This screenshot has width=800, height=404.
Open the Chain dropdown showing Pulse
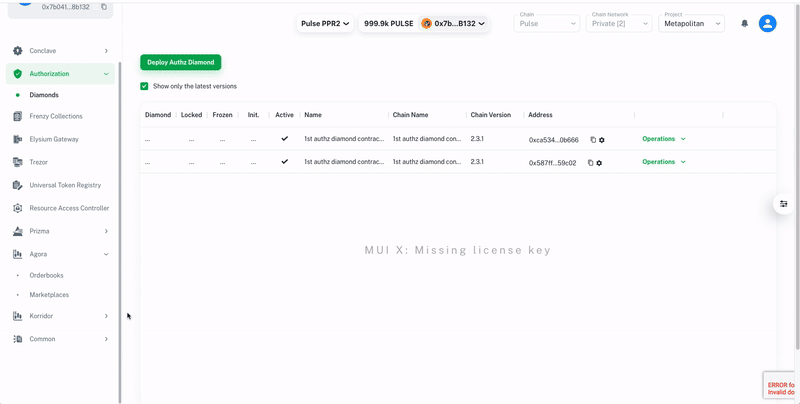coord(547,23)
